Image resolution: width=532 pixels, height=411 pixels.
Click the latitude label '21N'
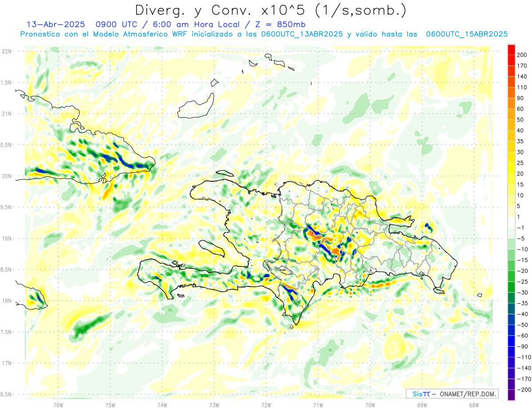(7, 114)
